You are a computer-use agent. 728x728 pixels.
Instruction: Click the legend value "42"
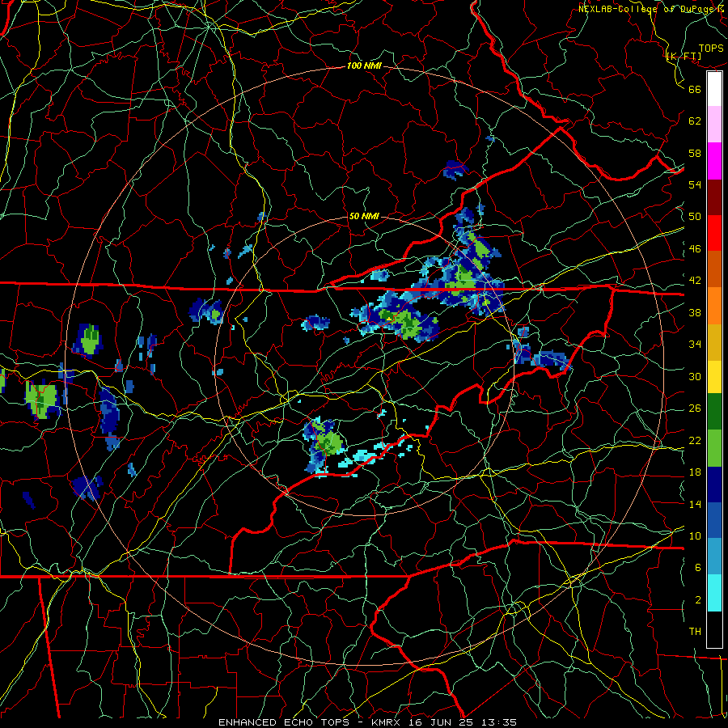pos(695,281)
